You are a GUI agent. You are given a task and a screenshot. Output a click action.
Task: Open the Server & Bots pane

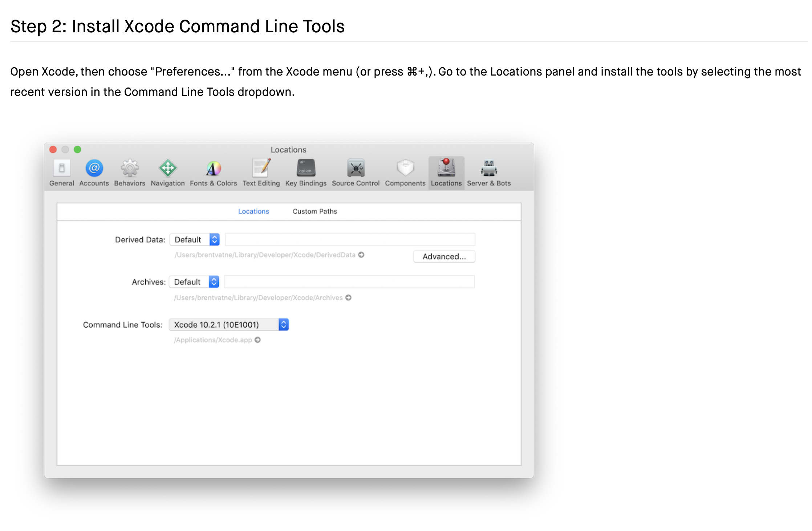(x=488, y=171)
